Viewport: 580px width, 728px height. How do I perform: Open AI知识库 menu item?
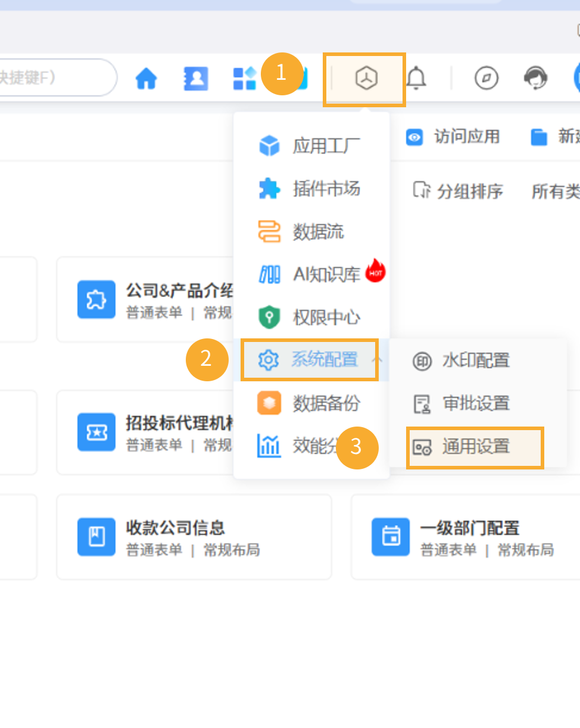point(311,275)
